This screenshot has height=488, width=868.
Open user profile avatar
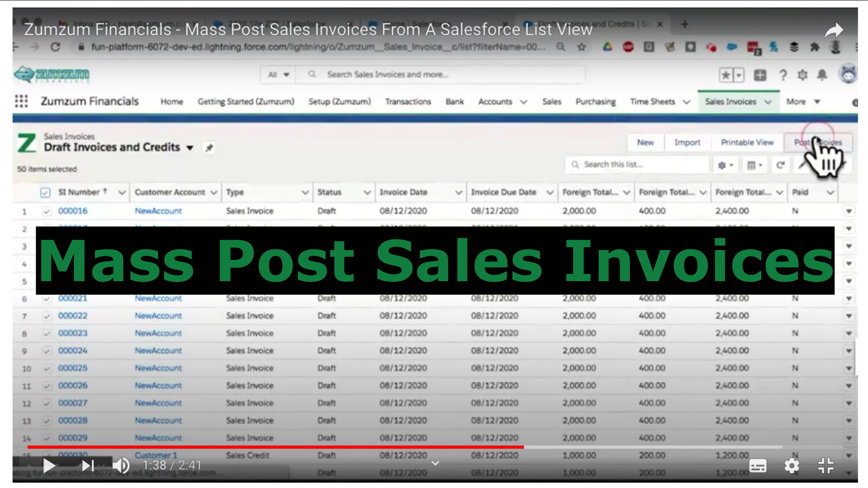848,74
